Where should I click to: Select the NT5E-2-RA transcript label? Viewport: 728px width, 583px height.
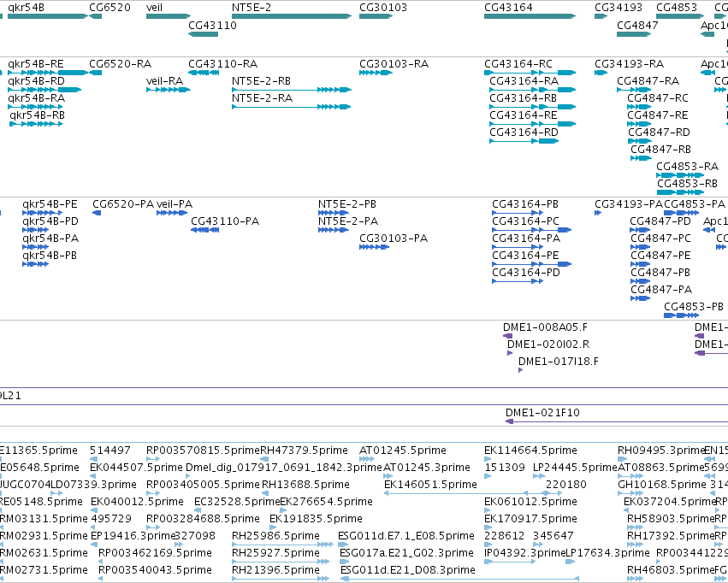pyautogui.click(x=263, y=98)
